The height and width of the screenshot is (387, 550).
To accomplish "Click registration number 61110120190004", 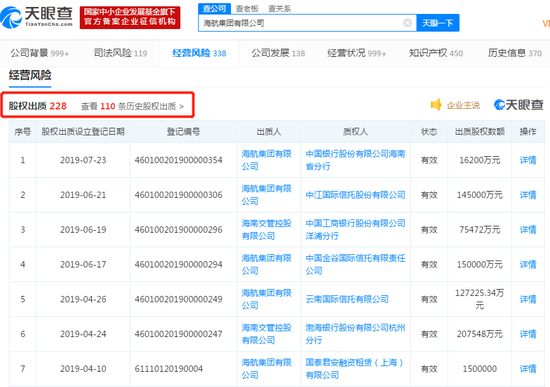I will click(169, 369).
